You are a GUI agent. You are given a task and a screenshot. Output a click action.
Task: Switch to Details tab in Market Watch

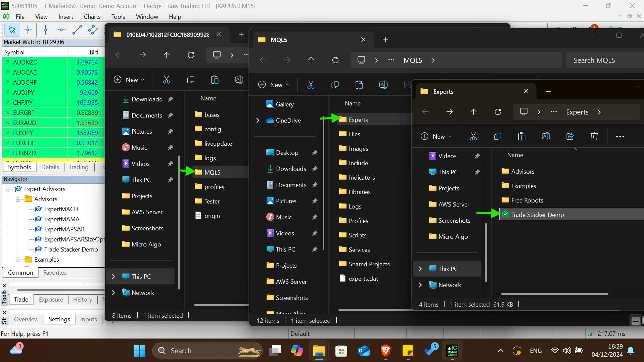(50, 167)
